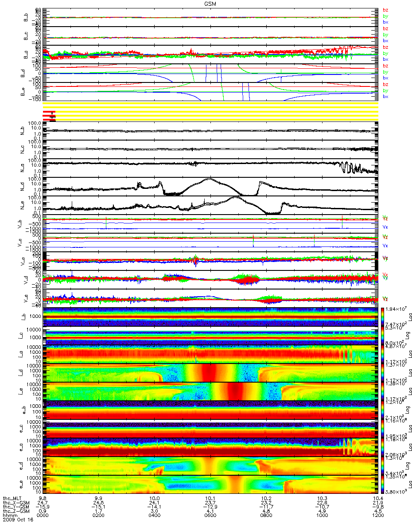
Task: Select the 0200 time tick label
Action: (x=99, y=516)
